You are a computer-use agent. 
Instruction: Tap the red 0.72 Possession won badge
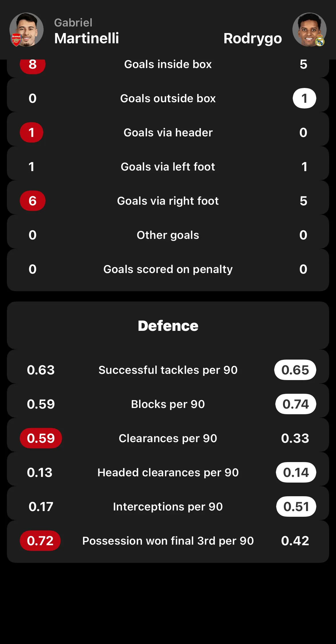40,541
